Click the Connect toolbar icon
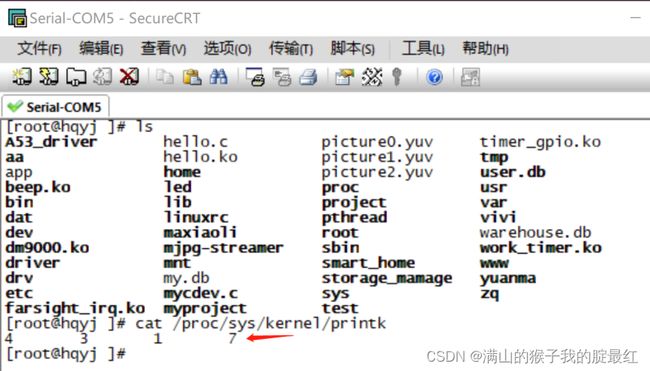 pyautogui.click(x=22, y=77)
